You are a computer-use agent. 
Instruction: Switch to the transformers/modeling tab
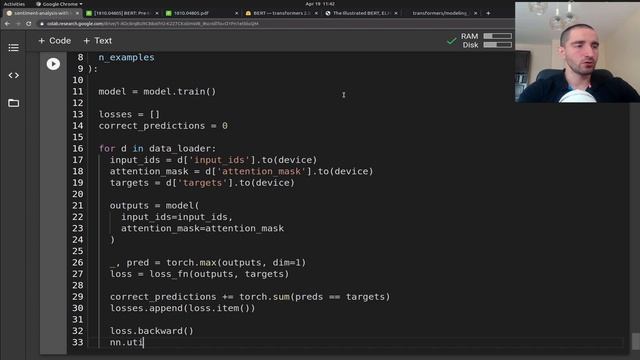[x=439, y=13]
